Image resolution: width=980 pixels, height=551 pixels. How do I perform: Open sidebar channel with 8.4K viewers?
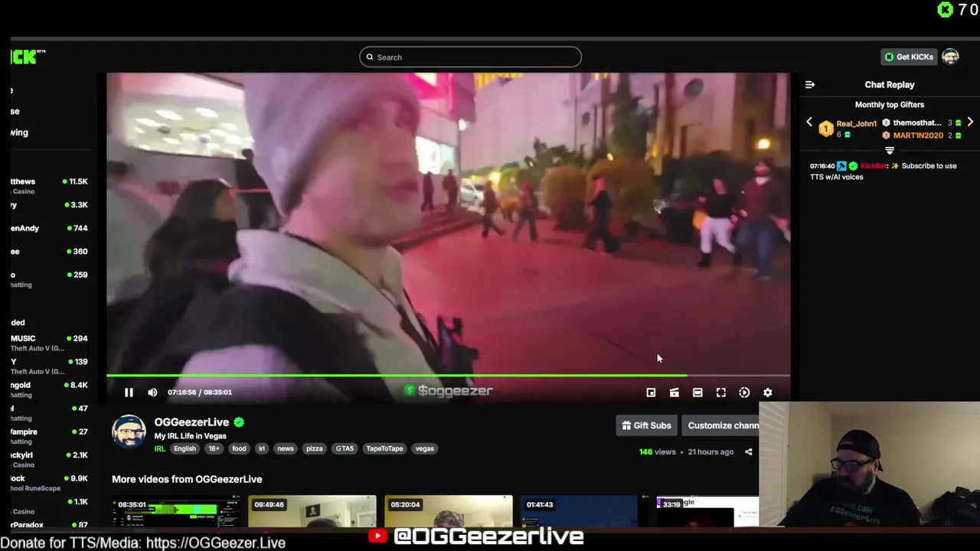pos(50,389)
